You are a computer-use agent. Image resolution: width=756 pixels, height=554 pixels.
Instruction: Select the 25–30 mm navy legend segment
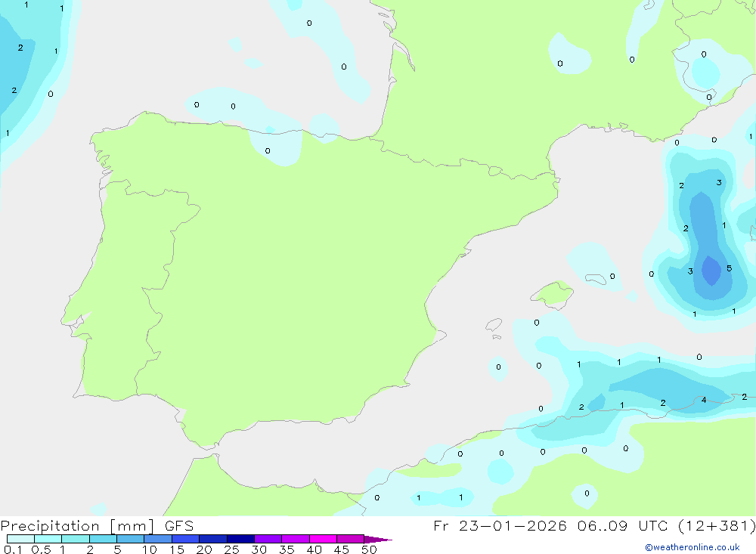coord(240,539)
